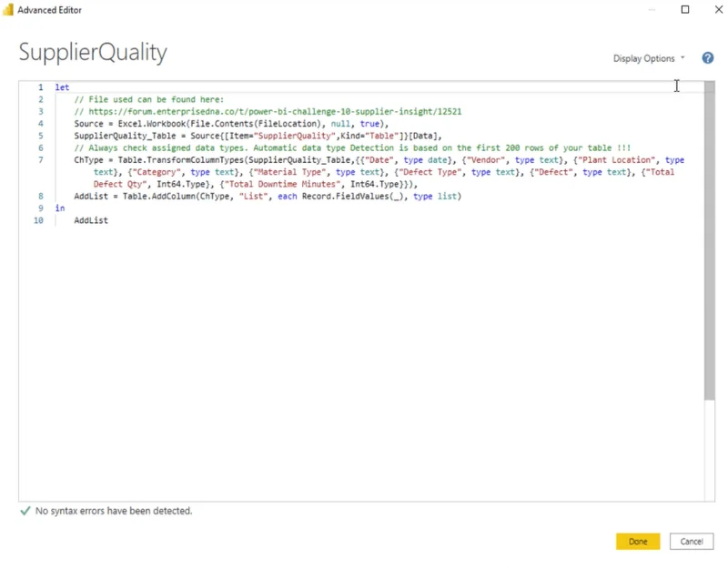Open the Display Options dropdown
Viewport: 728px width, 569px height.
point(649,58)
